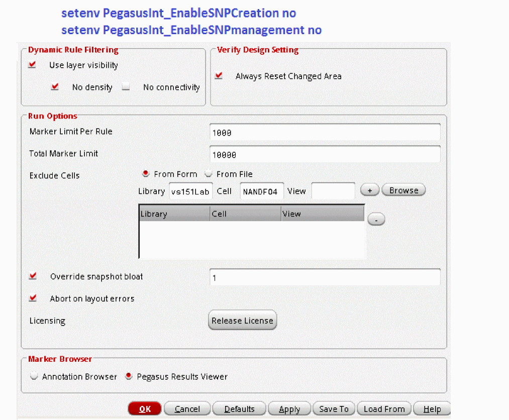Image resolution: width=509 pixels, height=420 pixels.
Task: Click the Marker Limit Per Rule field
Action: [325, 133]
